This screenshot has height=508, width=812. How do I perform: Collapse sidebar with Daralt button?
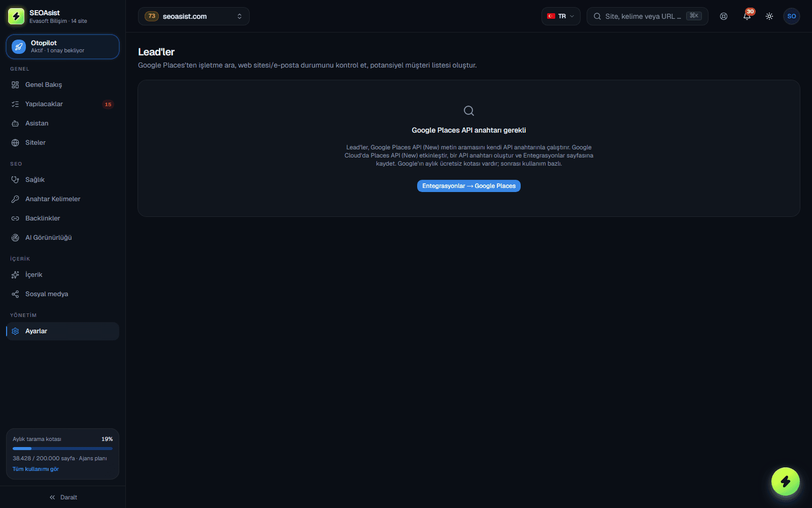[x=63, y=497]
